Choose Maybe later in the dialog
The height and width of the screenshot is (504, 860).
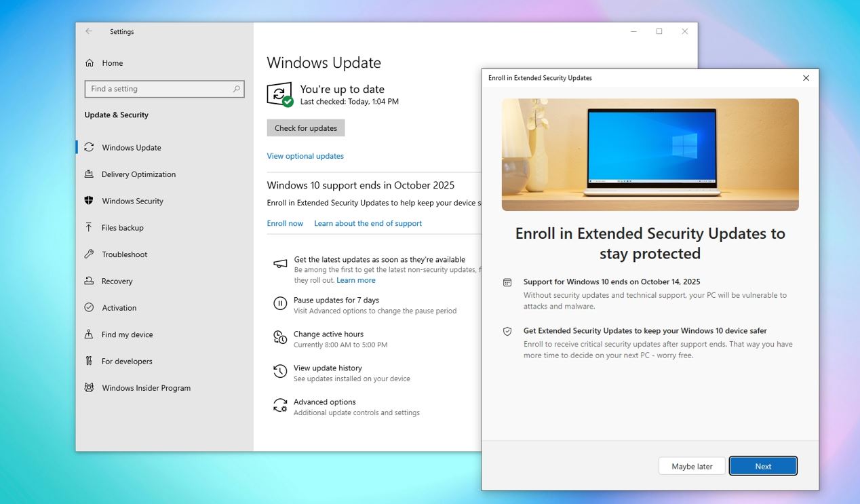(x=692, y=466)
